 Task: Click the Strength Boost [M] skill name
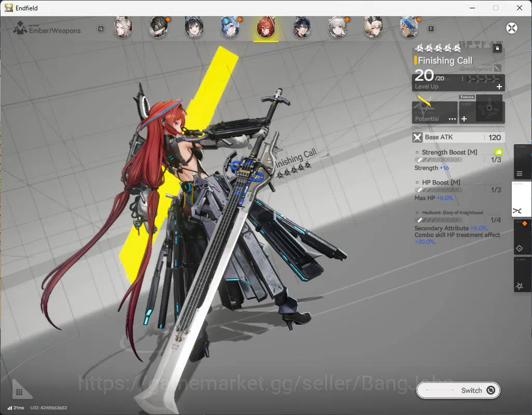(x=449, y=153)
